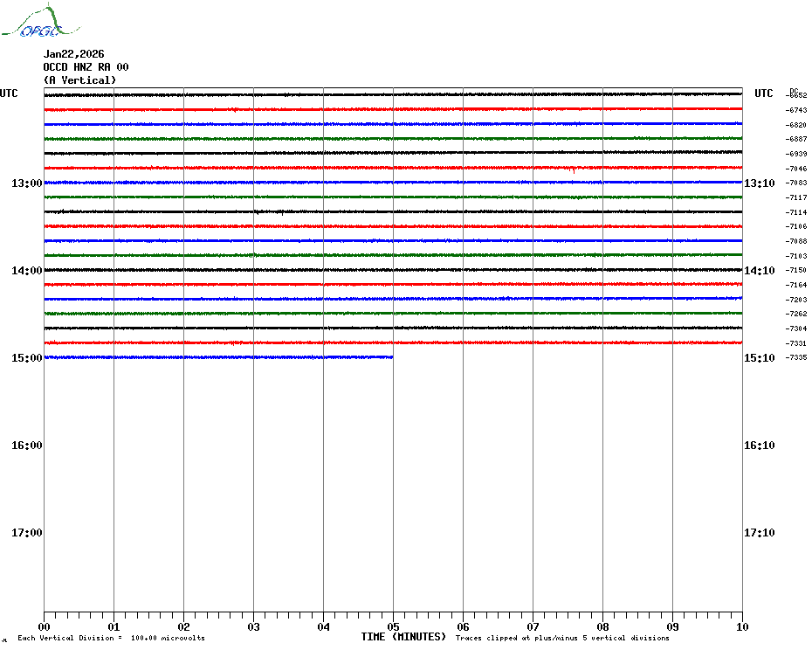Click the DC offset value '-6939'
Viewport: 812px width, 650px height.
[796, 154]
